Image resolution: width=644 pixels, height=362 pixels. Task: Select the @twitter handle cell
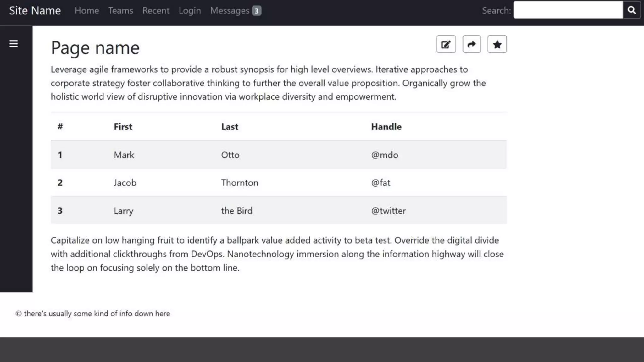[388, 211]
